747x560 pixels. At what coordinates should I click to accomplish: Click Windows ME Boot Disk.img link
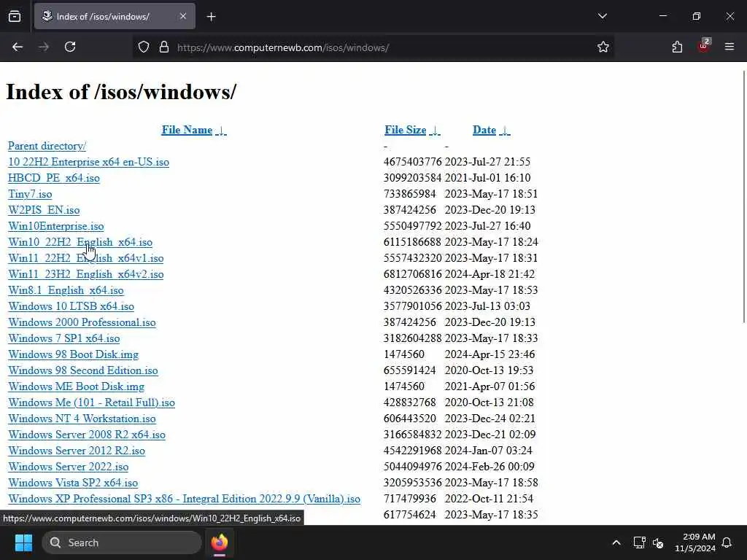76,386
